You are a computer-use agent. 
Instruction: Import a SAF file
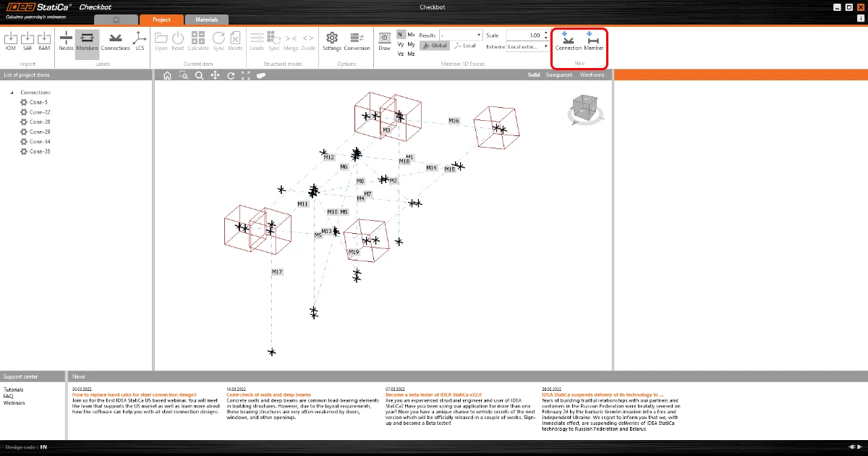[27, 41]
